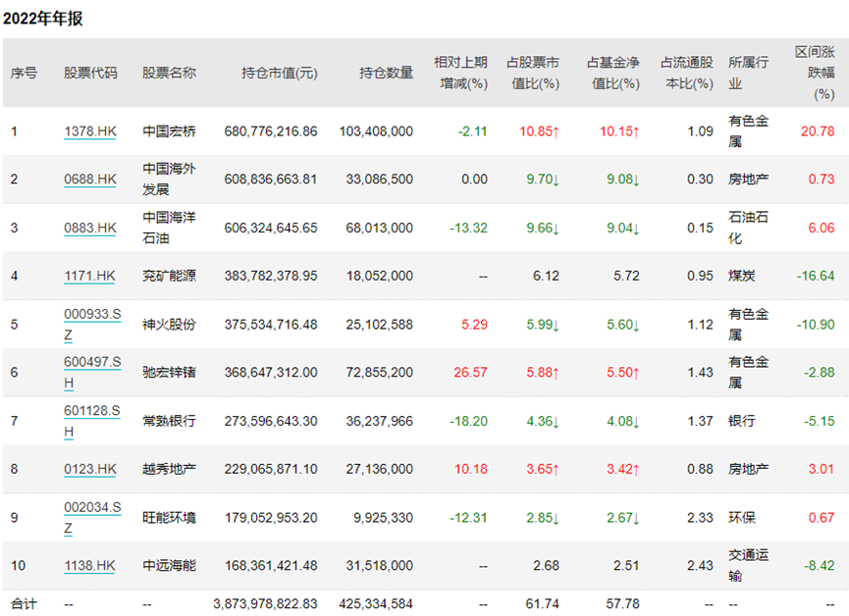Screen dimensions: 849x616
Task: Select stock name 中国海洋石油
Action: [169, 228]
